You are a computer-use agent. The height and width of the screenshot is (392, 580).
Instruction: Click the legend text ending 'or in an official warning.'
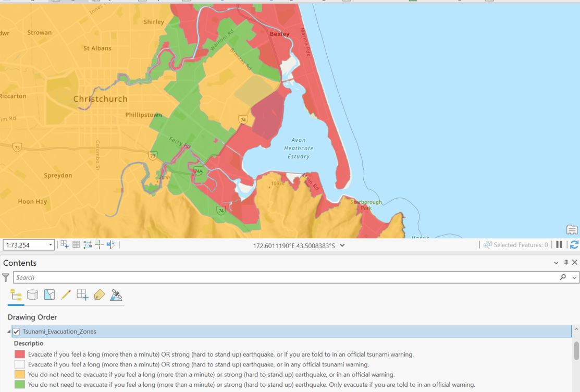(211, 375)
